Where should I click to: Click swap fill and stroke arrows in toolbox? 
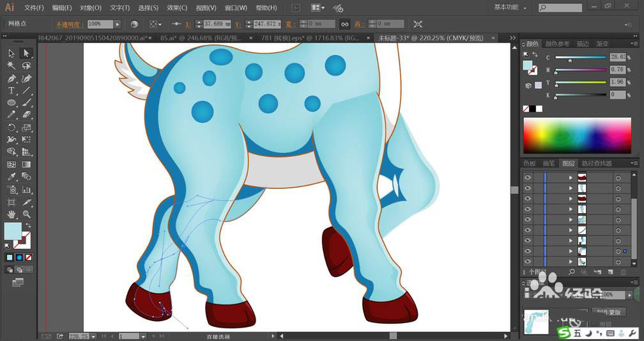tap(28, 225)
